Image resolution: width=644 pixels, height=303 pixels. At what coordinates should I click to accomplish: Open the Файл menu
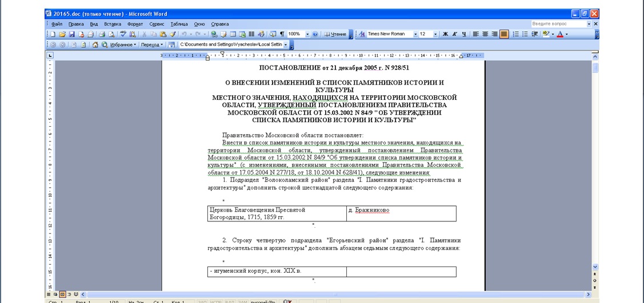point(57,24)
